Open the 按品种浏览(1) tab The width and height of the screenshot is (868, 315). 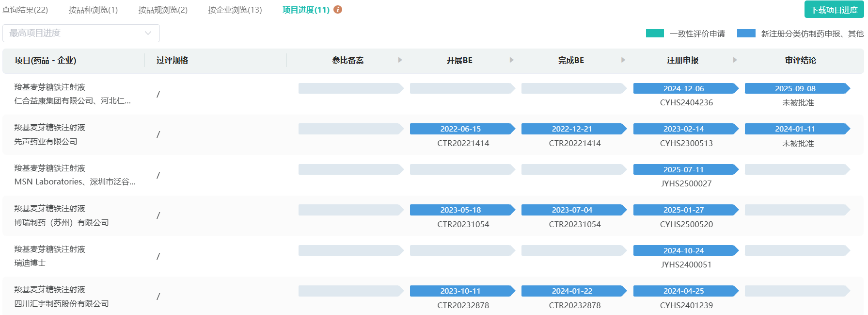pyautogui.click(x=93, y=10)
